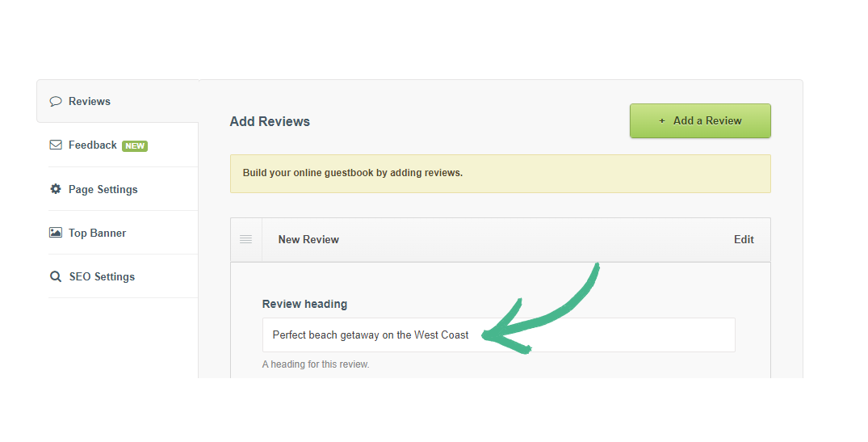
Task: Select Top Banner in the sidebar
Action: [98, 233]
